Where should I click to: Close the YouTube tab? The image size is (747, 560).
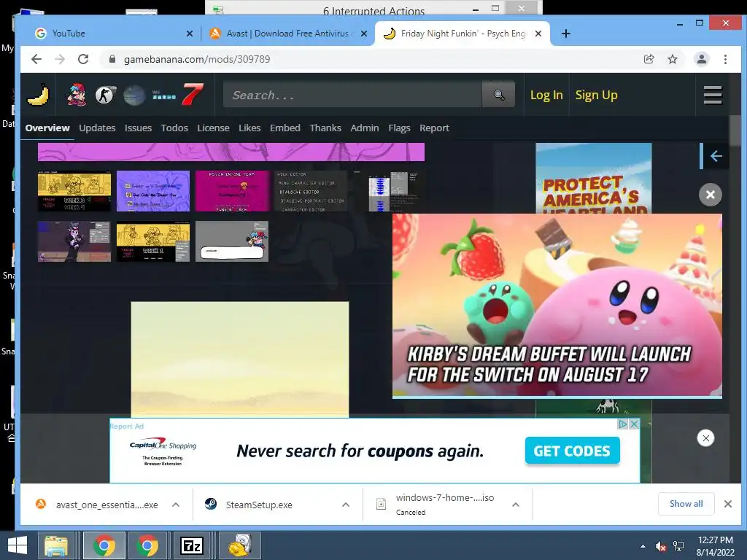pyautogui.click(x=190, y=34)
